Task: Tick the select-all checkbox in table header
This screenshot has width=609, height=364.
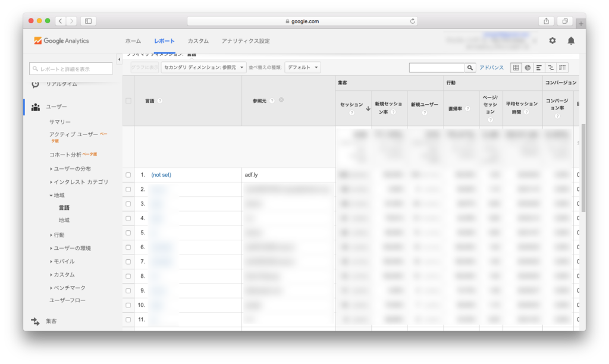Action: pyautogui.click(x=128, y=101)
